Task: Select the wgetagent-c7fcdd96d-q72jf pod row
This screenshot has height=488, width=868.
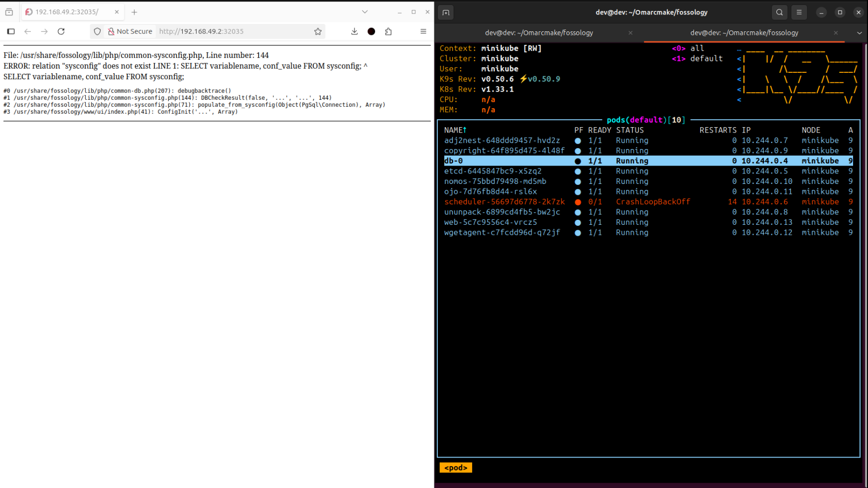Action: (x=648, y=232)
